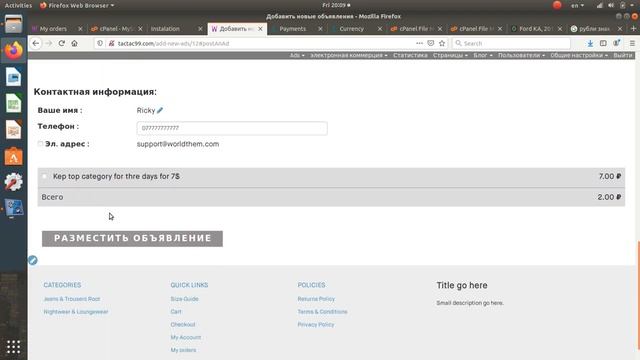The height and width of the screenshot is (360, 640).
Task: Close the Currency tab
Action: point(380,29)
